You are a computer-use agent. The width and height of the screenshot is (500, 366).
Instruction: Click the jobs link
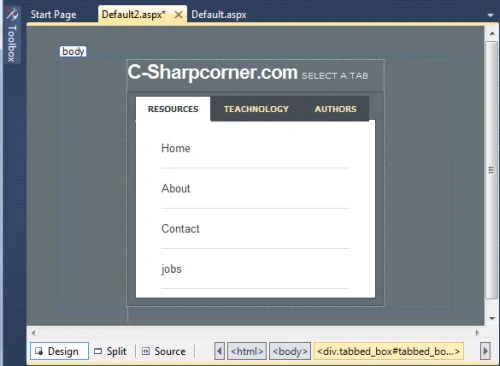[x=171, y=269]
